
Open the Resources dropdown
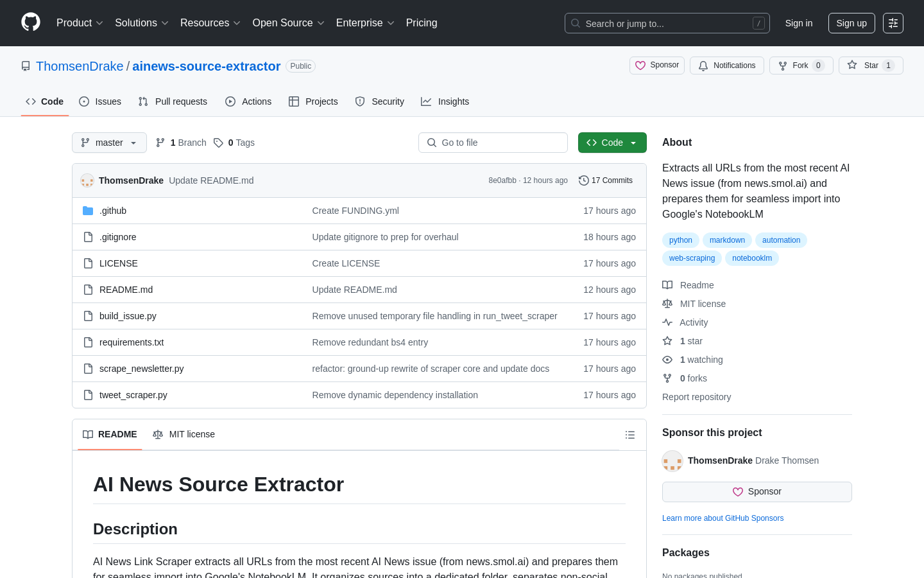click(x=210, y=23)
